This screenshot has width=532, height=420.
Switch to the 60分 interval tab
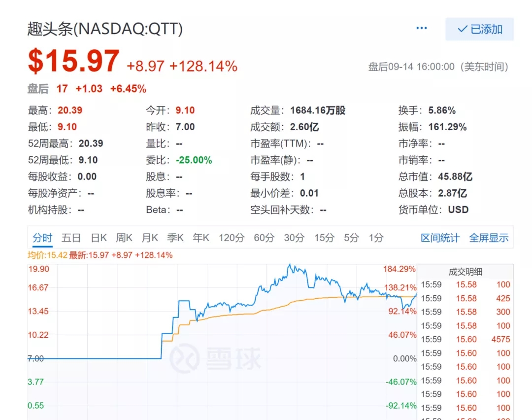pyautogui.click(x=264, y=238)
